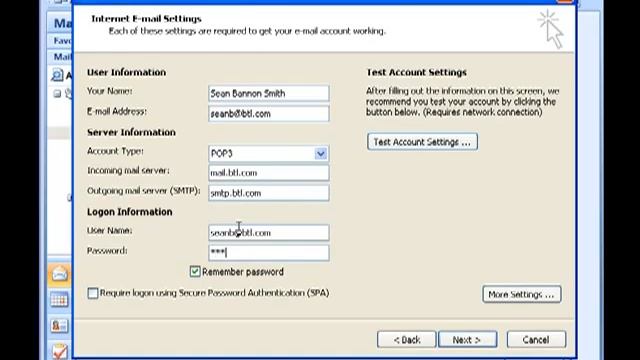The height and width of the screenshot is (360, 640).
Task: Click the Incoming mail server field
Action: (x=269, y=173)
